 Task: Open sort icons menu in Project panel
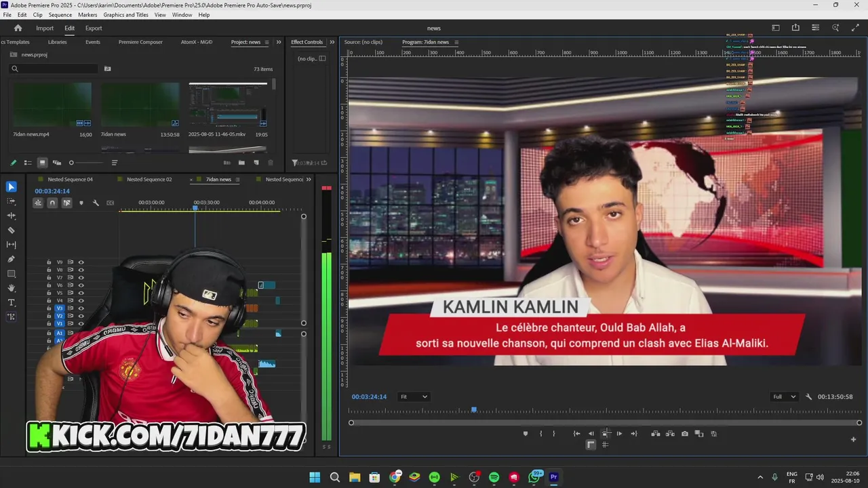click(x=115, y=163)
